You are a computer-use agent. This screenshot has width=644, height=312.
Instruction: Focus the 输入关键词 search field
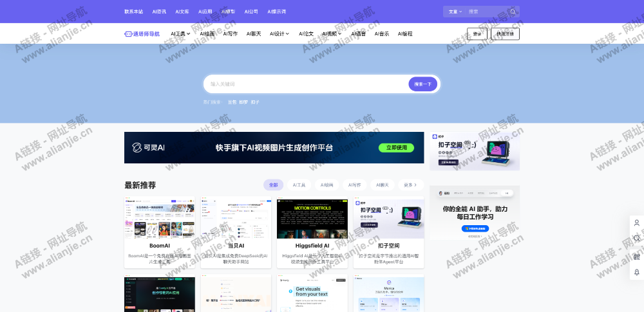point(306,84)
